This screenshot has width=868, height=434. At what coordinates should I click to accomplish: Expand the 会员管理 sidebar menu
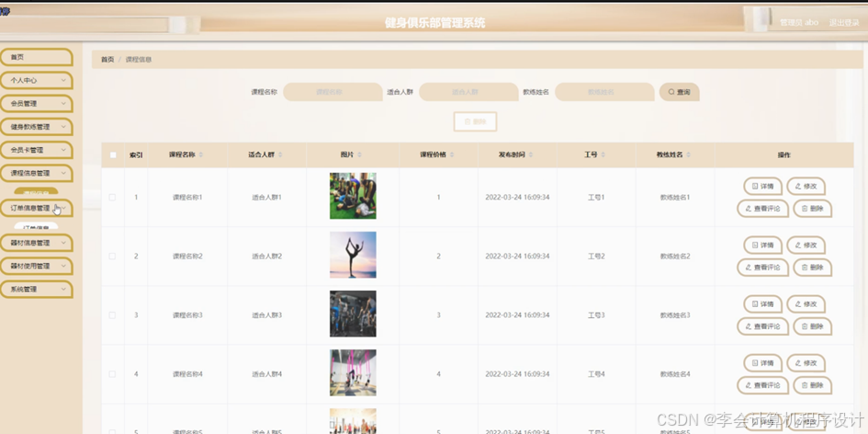[36, 104]
